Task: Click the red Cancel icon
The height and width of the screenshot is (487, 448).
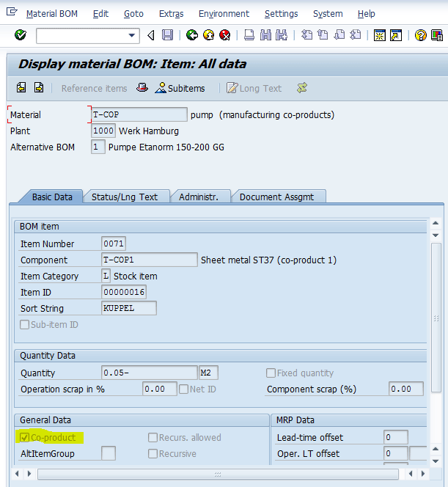Action: click(224, 35)
